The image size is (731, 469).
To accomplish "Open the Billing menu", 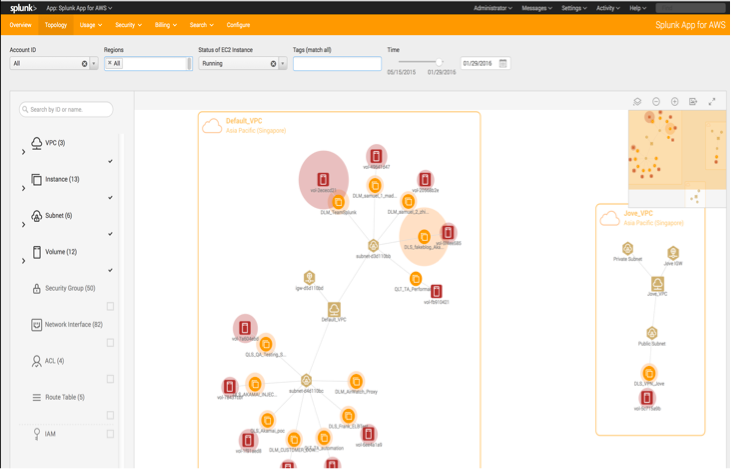I will tap(166, 25).
